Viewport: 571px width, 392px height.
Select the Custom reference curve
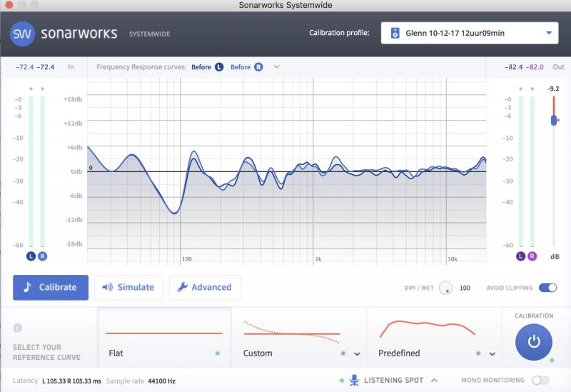(x=299, y=338)
